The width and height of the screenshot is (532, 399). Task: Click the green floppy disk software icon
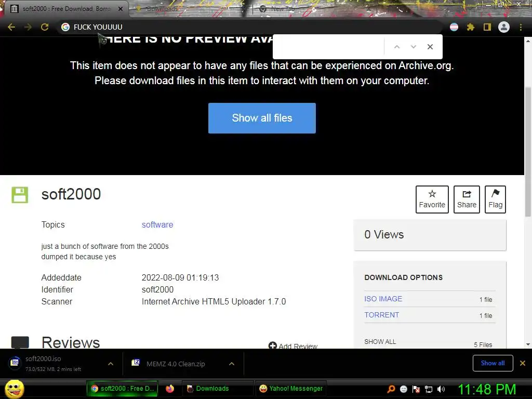pyautogui.click(x=20, y=195)
